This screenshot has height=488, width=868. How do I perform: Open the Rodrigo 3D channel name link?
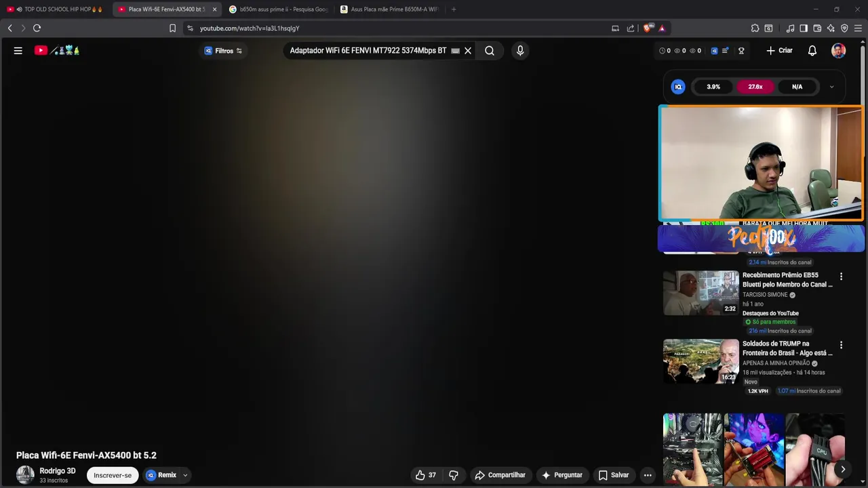tap(58, 471)
